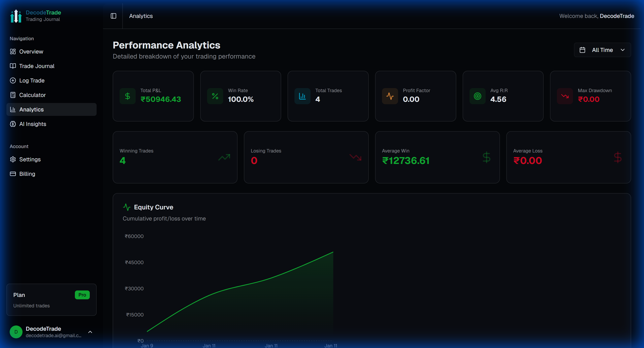The image size is (644, 348).
Task: Click the Calculator icon in the sidebar
Action: point(13,95)
